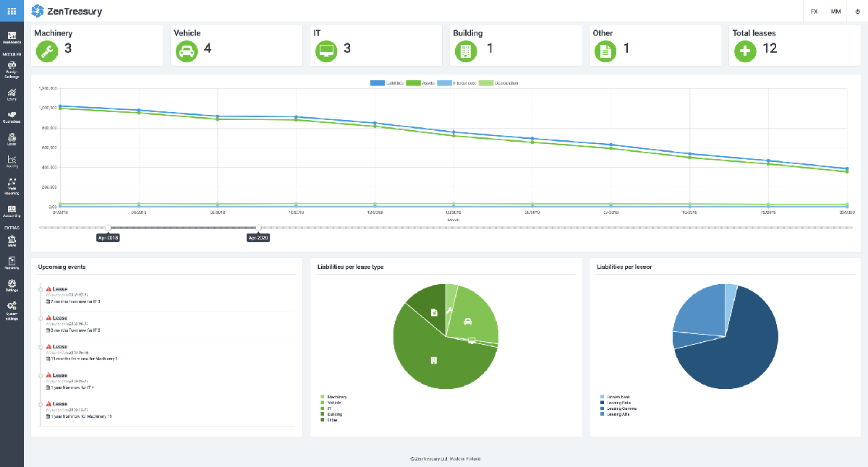This screenshot has width=868, height=467.
Task: Click the Vehicle car icon
Action: [x=187, y=51]
